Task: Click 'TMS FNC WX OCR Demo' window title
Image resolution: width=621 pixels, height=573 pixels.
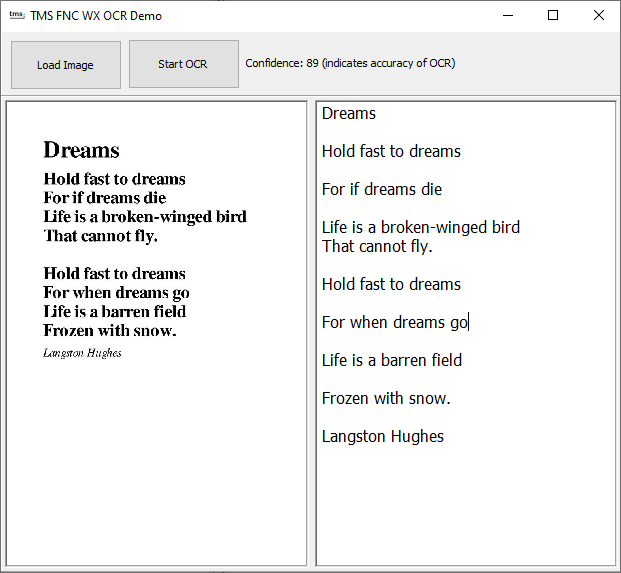Action: tap(96, 16)
